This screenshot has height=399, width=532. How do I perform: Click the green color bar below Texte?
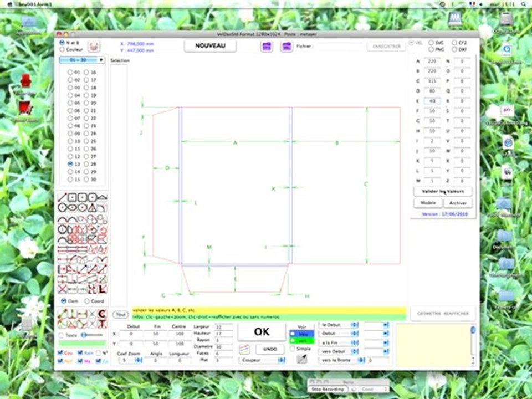point(83,344)
